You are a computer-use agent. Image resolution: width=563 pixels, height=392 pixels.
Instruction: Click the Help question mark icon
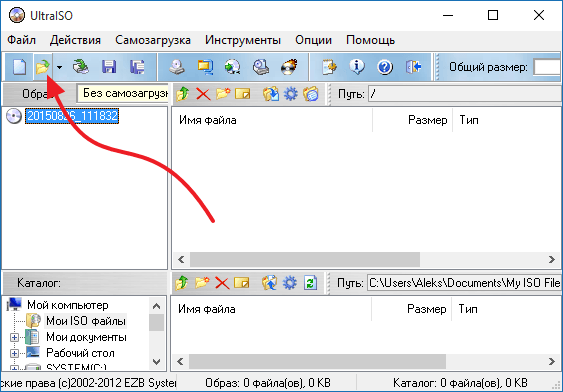tap(385, 67)
